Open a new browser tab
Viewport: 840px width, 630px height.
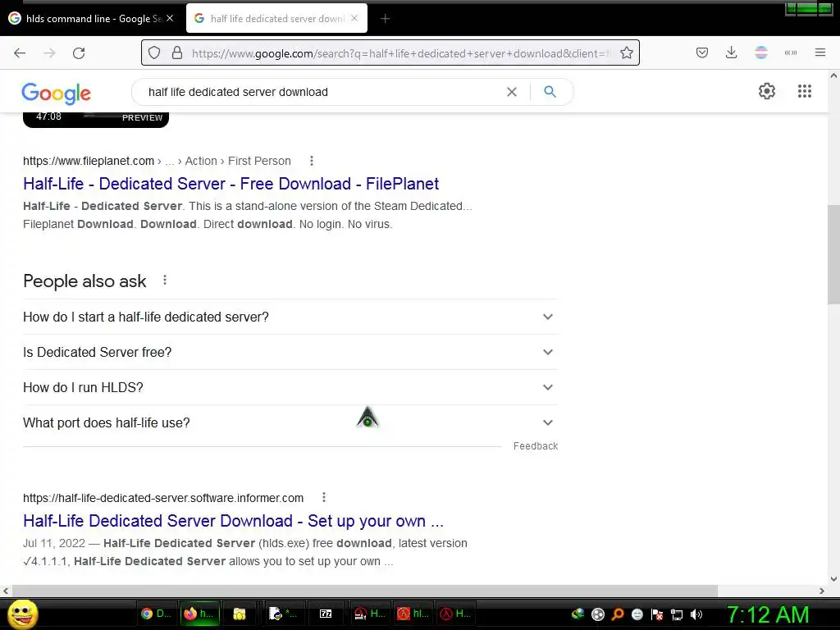(386, 19)
